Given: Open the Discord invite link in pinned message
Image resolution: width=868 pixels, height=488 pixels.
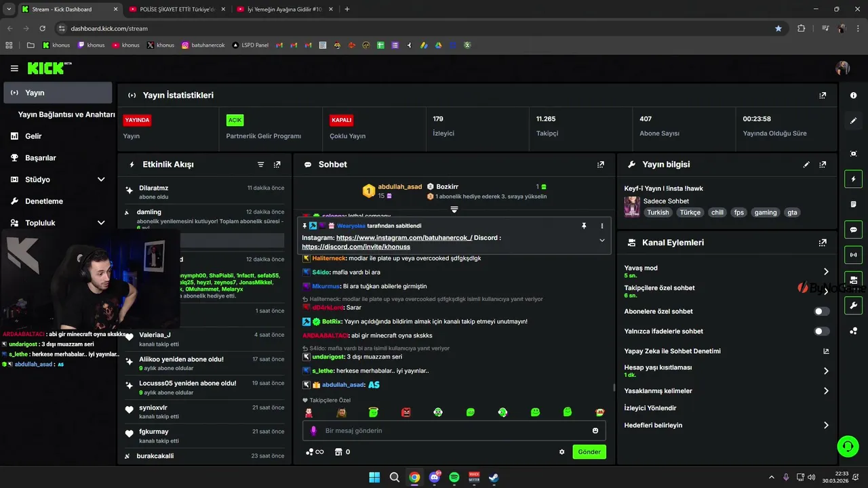Looking at the screenshot, I should tap(356, 247).
